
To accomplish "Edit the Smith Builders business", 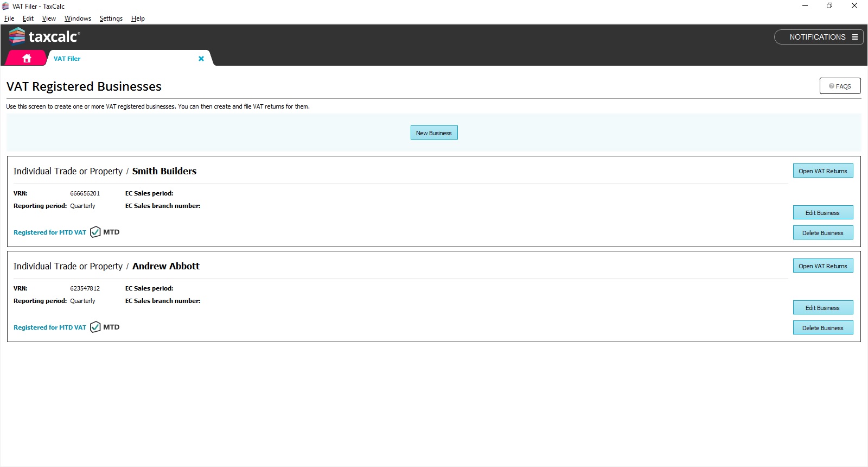I will (822, 213).
